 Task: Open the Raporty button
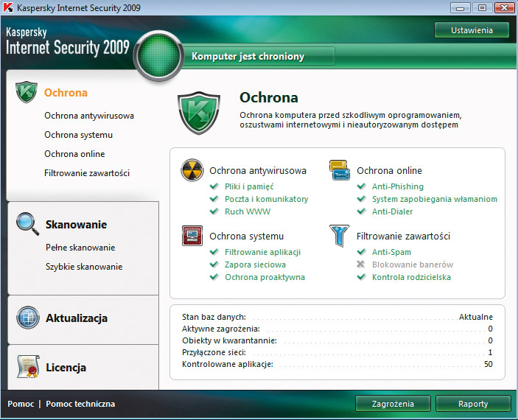click(472, 404)
